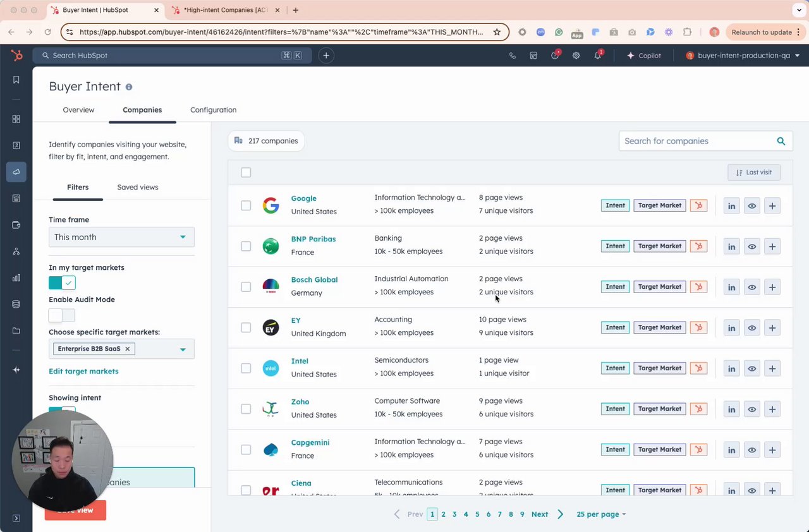Open the Breeze sparkle icon in sidebar
The width and height of the screenshot is (809, 532).
pos(16,370)
